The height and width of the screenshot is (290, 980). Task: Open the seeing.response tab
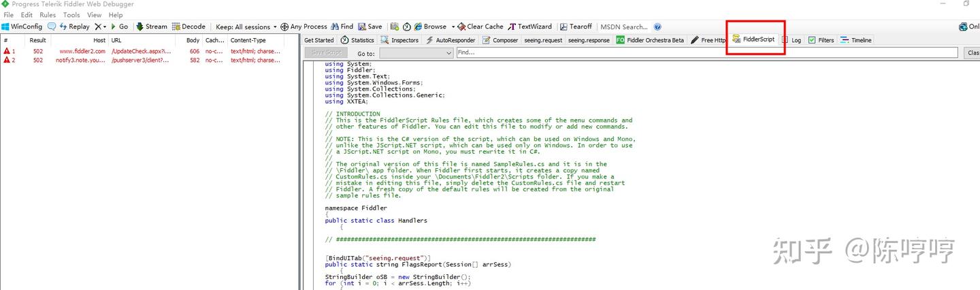tap(589, 40)
